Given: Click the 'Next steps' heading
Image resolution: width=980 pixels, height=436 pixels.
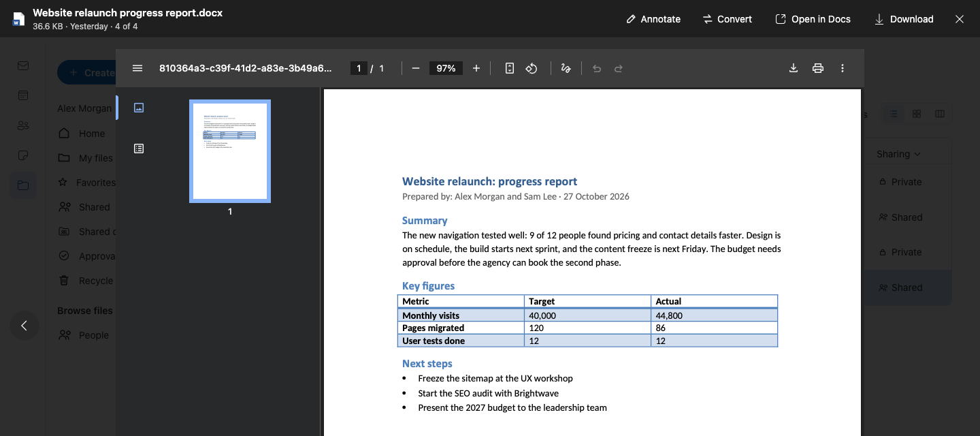Looking at the screenshot, I should (427, 364).
